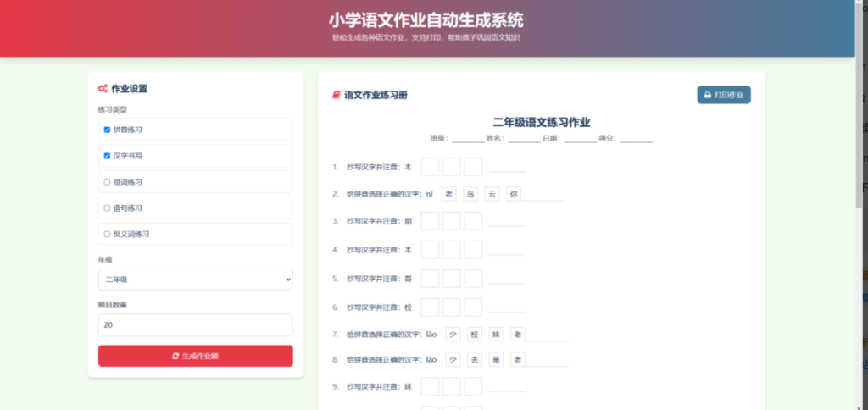Choose option 老 in question 8
The width and height of the screenshot is (868, 410).
(518, 360)
